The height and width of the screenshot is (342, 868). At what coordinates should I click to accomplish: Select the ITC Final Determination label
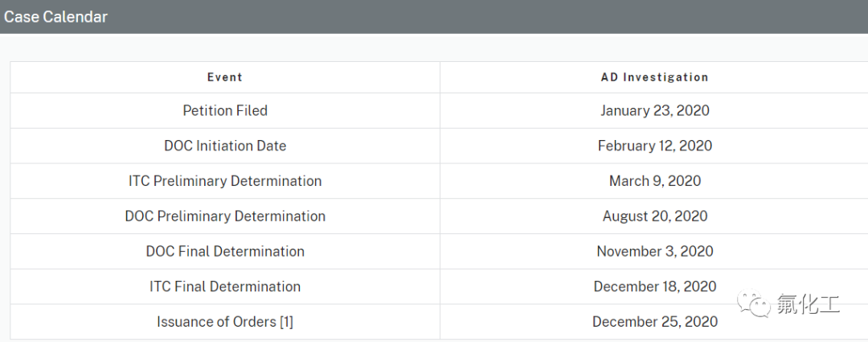[x=225, y=286]
